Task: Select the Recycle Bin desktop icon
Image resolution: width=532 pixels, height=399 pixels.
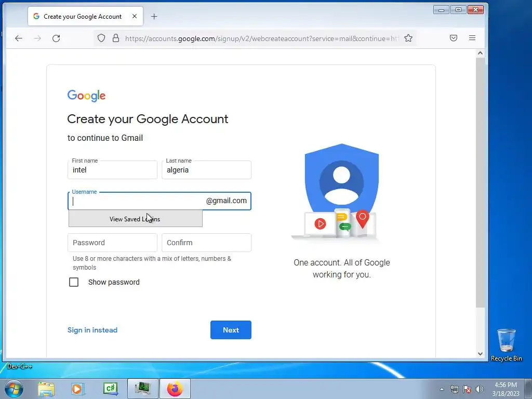Action: (x=506, y=345)
